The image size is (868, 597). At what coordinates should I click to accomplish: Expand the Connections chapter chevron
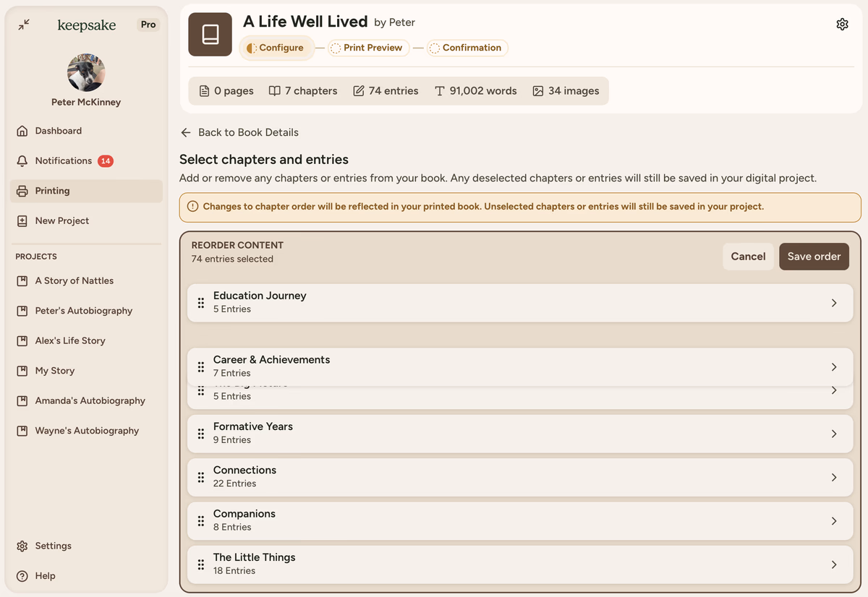[833, 477]
